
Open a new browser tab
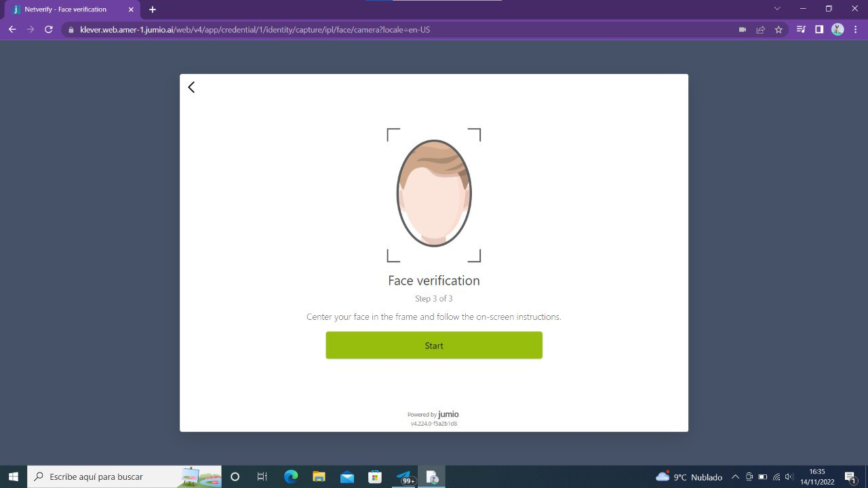153,9
